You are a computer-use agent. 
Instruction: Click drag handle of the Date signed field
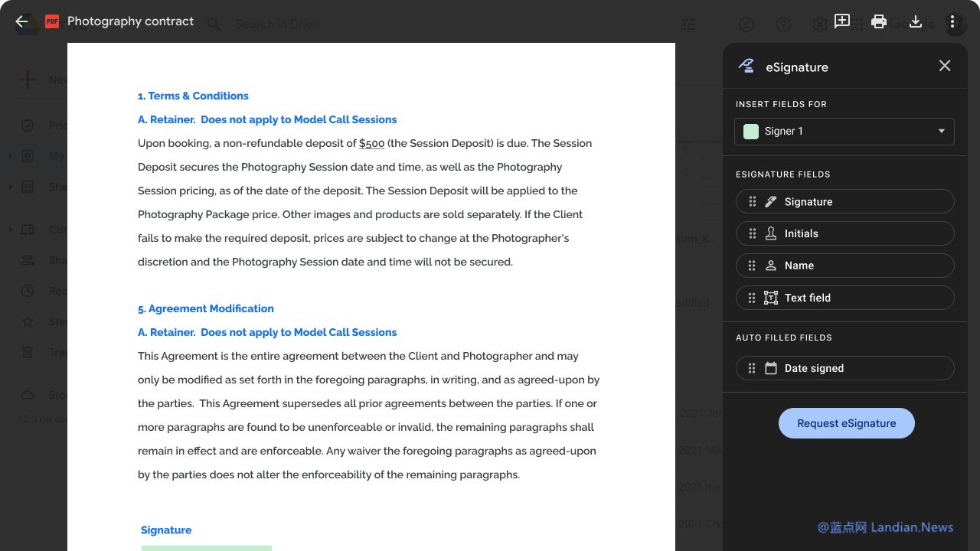coord(753,368)
